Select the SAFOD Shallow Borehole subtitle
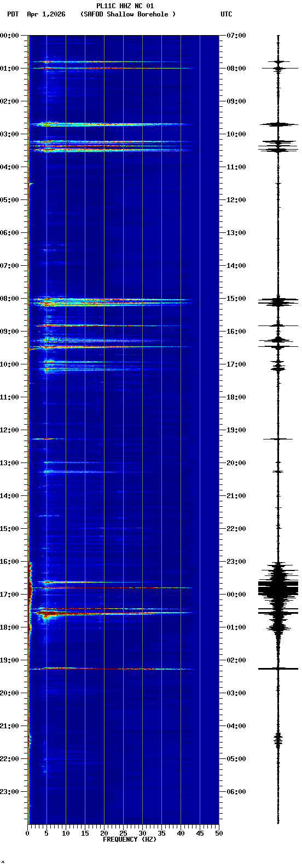Screen dimensions: 302x868 [x=128, y=14]
